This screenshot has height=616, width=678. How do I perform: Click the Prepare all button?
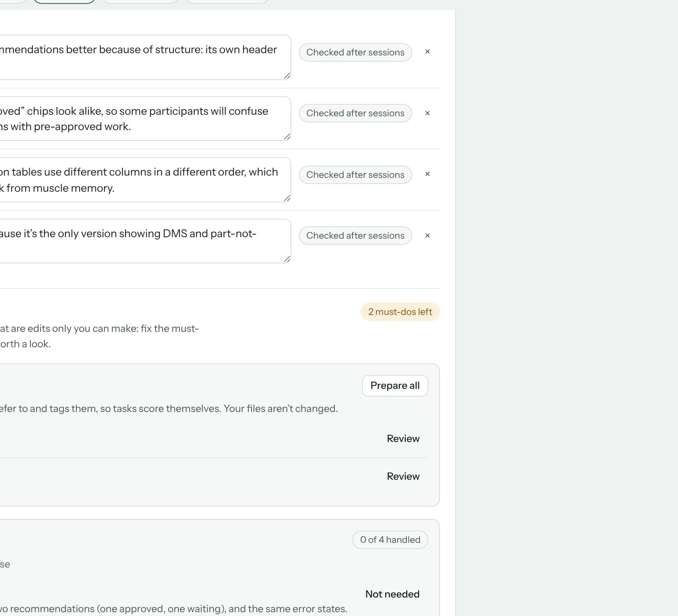point(395,386)
